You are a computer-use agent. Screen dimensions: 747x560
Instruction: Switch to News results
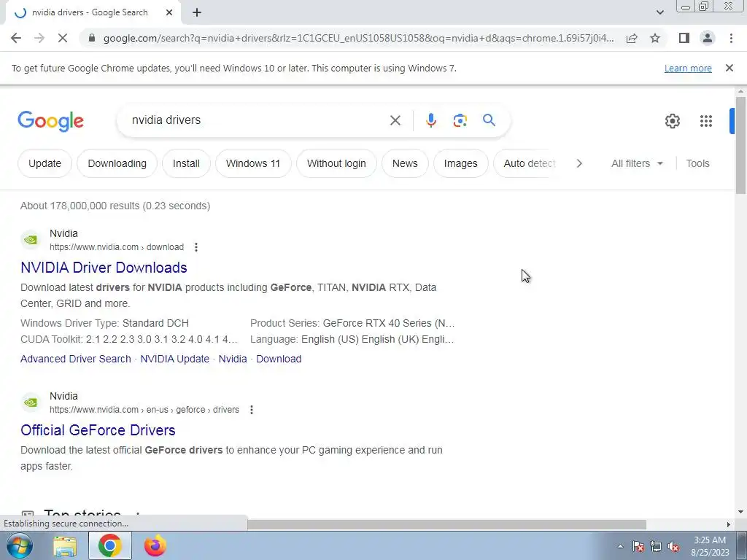point(405,163)
